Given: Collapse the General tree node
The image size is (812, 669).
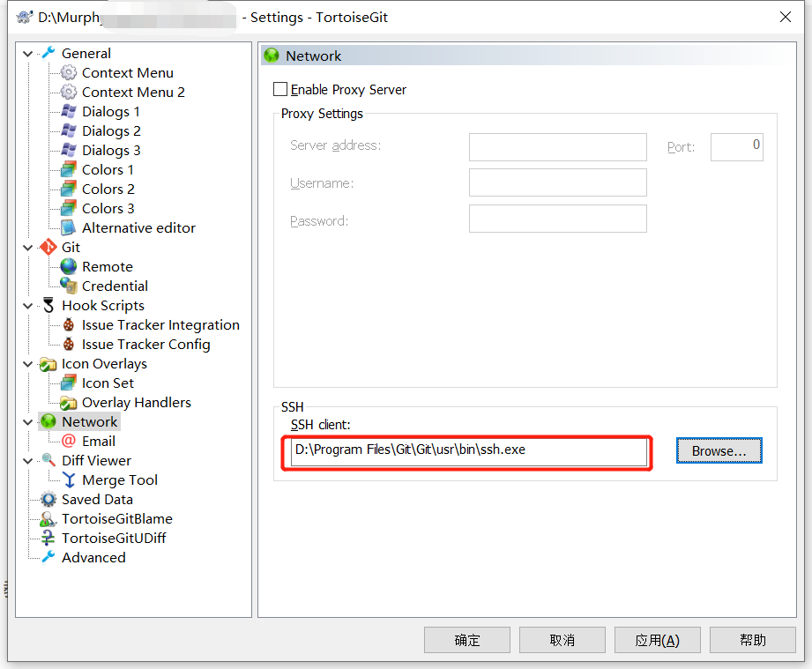Looking at the screenshot, I should pyautogui.click(x=28, y=54).
